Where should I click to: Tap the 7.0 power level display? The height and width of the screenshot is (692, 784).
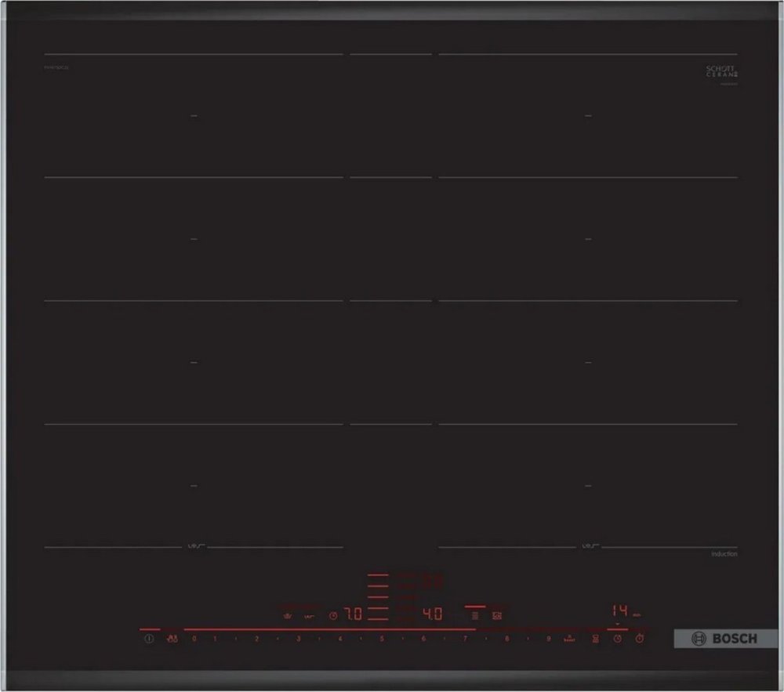coord(353,615)
